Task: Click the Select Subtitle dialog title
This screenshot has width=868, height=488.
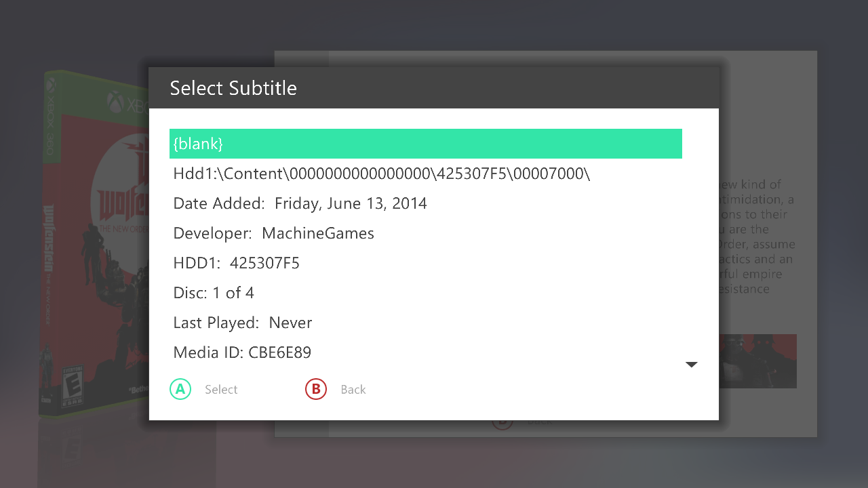Action: 233,88
